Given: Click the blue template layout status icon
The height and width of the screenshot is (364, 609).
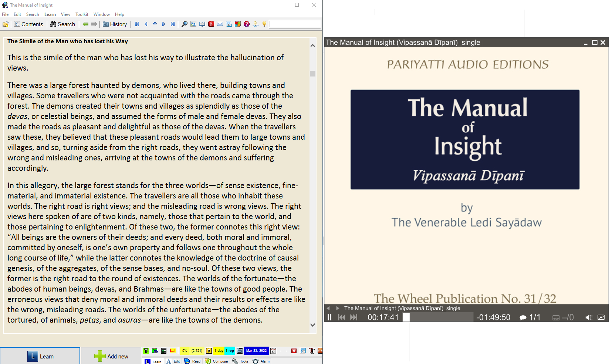Looking at the screenshot, I should [x=303, y=351].
